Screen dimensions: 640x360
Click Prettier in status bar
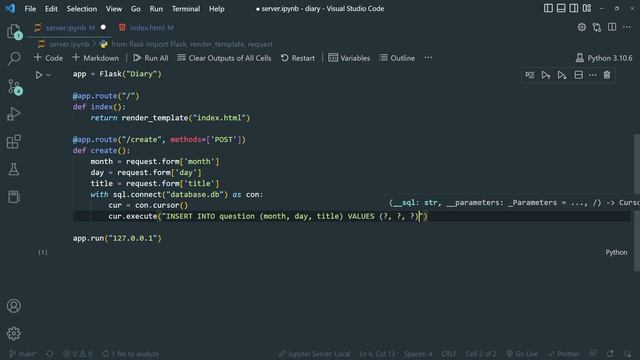564,354
